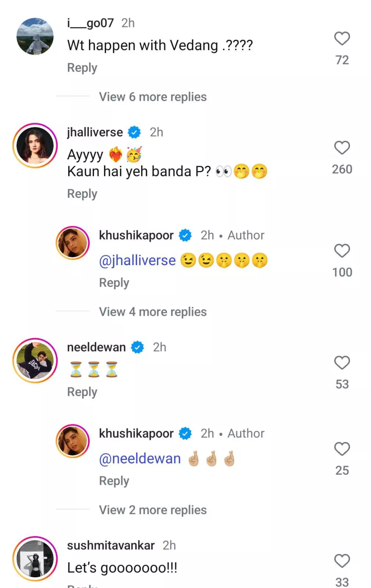Like sushmitavankar's Let's gooooooo comment

[x=342, y=561]
